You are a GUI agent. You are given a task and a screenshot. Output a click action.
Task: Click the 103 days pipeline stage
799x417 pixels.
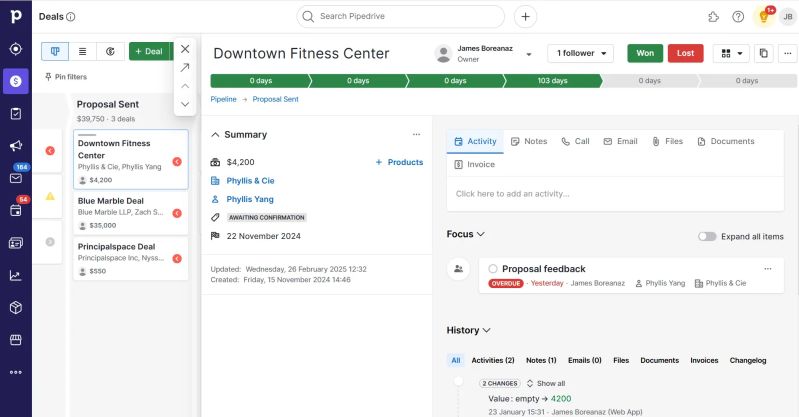click(552, 81)
